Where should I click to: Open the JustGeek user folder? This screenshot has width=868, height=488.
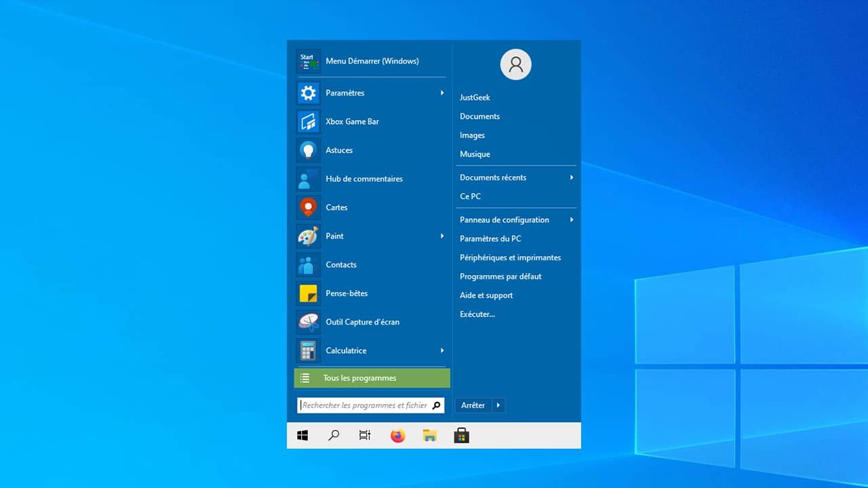pos(475,98)
